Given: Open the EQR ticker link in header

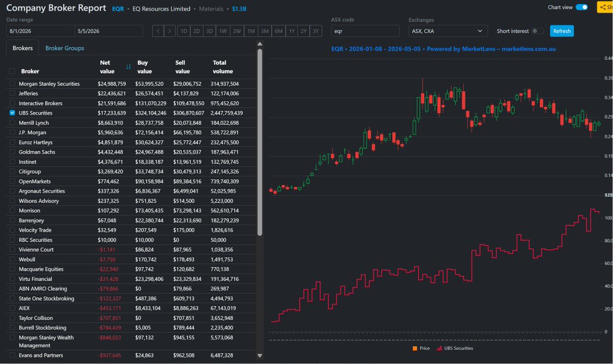Looking at the screenshot, I should 118,9.
